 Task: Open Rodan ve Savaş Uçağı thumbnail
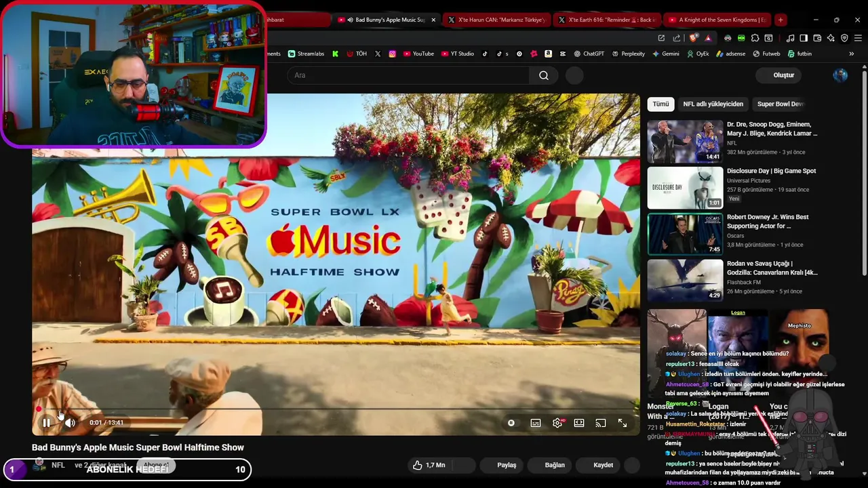coord(685,280)
